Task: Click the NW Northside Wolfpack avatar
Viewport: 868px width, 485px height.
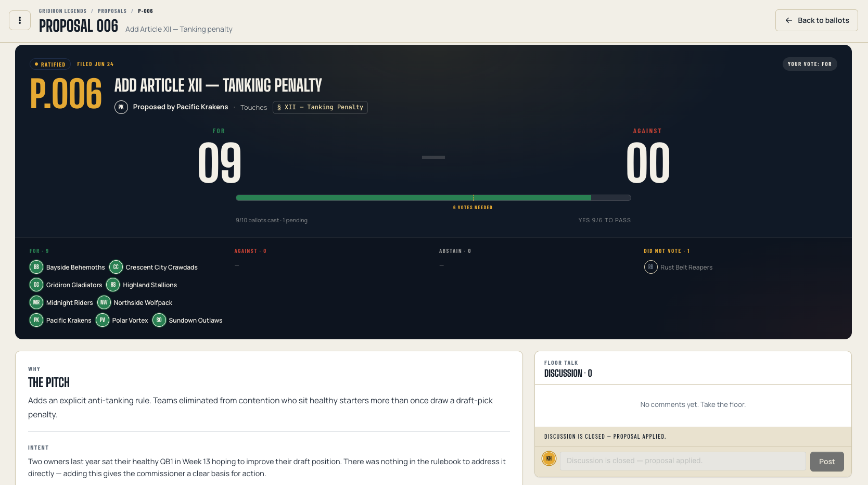Action: pos(104,302)
